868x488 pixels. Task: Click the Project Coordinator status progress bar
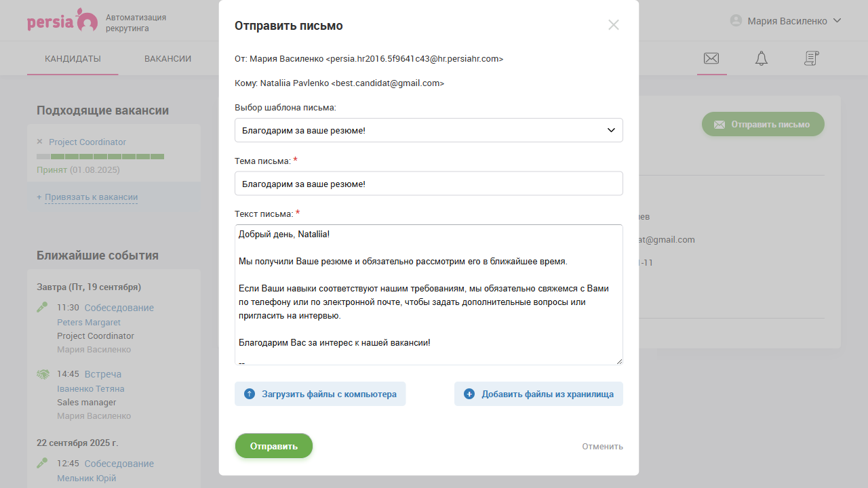click(100, 156)
